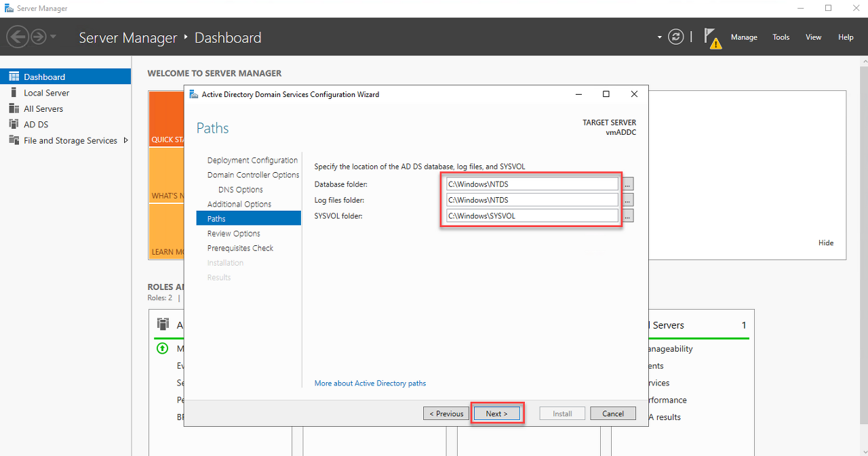868x456 pixels.
Task: Select Dashboard in the left pane
Action: (x=65, y=77)
